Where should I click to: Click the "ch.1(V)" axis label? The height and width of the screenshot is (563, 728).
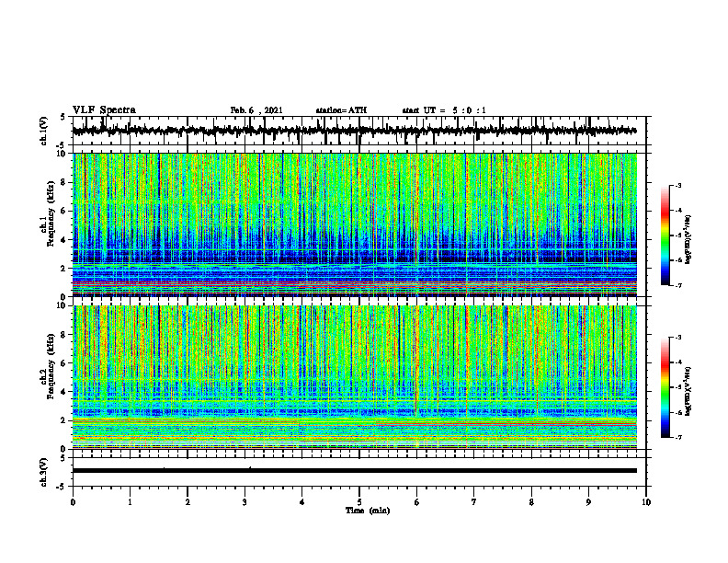click(44, 131)
